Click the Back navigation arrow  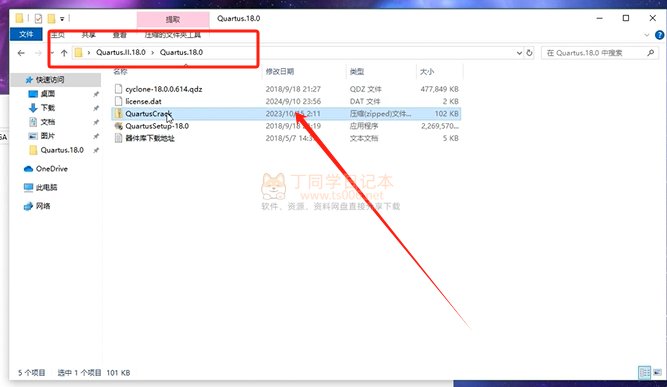21,53
